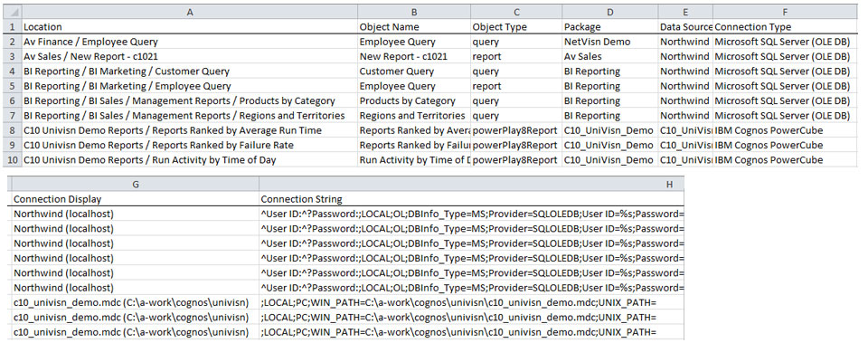Click the 'Connection Display' header cell
The width and height of the screenshot is (868, 343).
(136, 199)
